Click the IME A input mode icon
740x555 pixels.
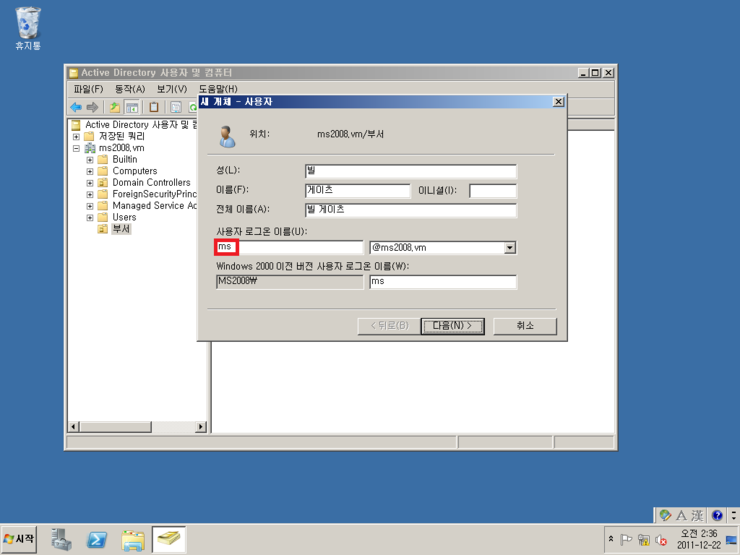click(x=681, y=515)
